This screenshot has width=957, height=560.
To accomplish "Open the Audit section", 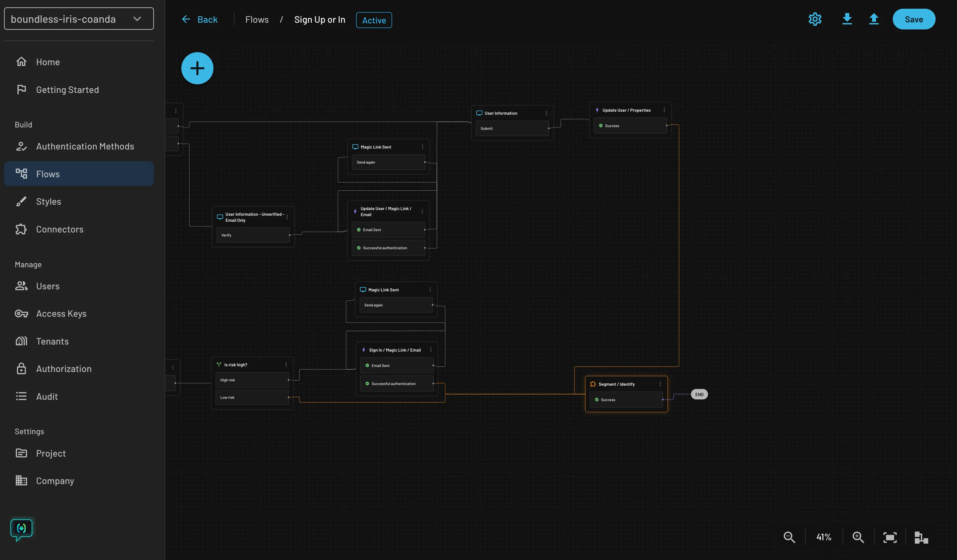I will (47, 396).
